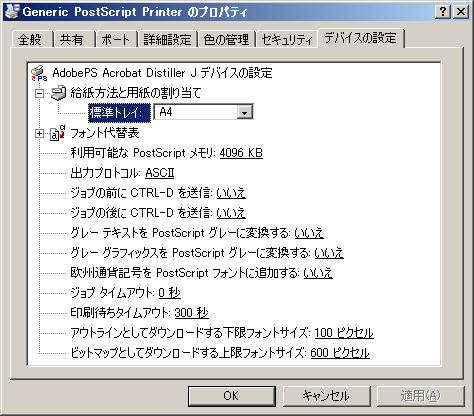The width and height of the screenshot is (474, 416).
Task: Expand the フォント代替表 node
Action: tap(39, 134)
